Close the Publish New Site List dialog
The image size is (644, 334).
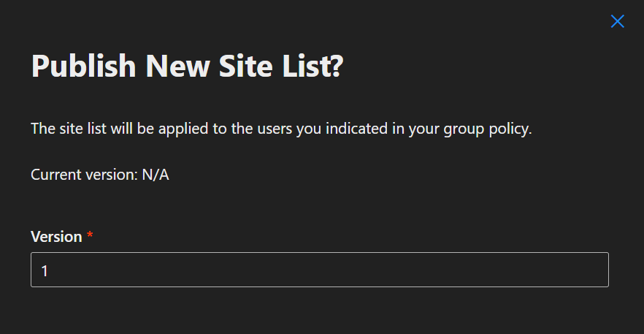coord(618,21)
